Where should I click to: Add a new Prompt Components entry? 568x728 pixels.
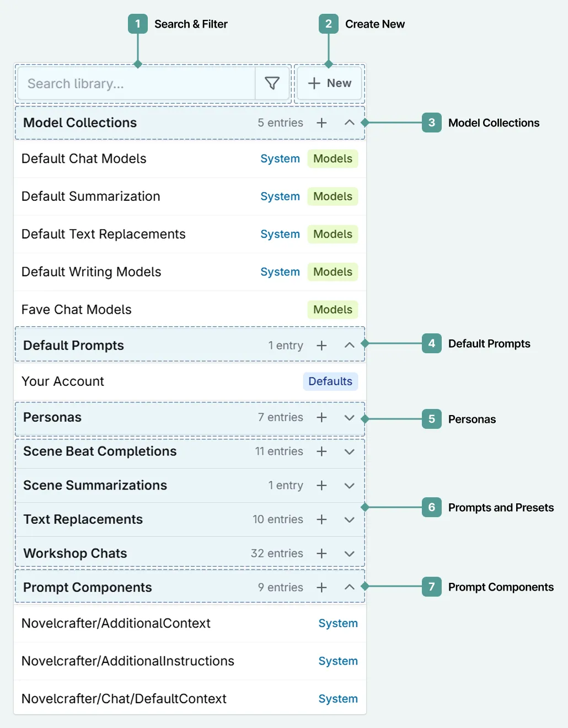321,588
